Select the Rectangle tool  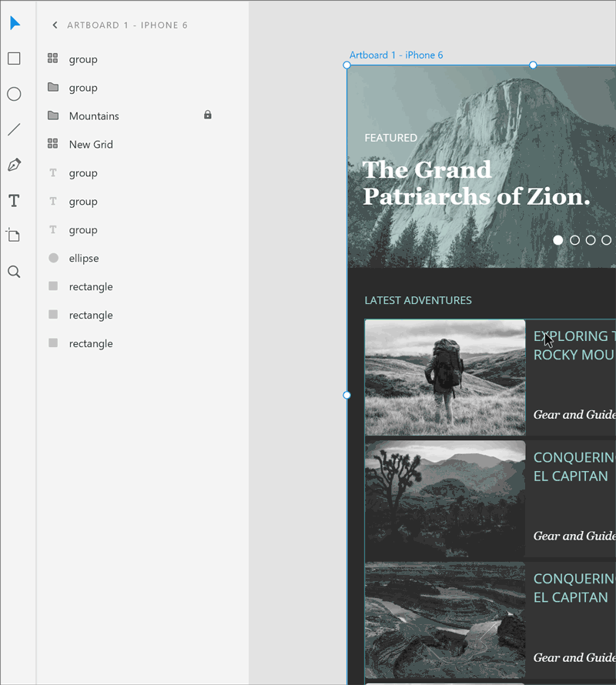(14, 58)
